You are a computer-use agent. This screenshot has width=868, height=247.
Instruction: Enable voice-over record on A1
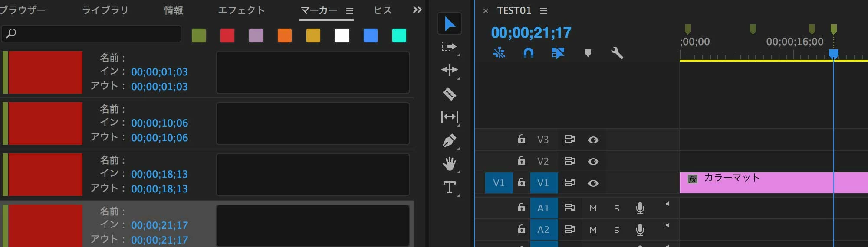coord(640,208)
